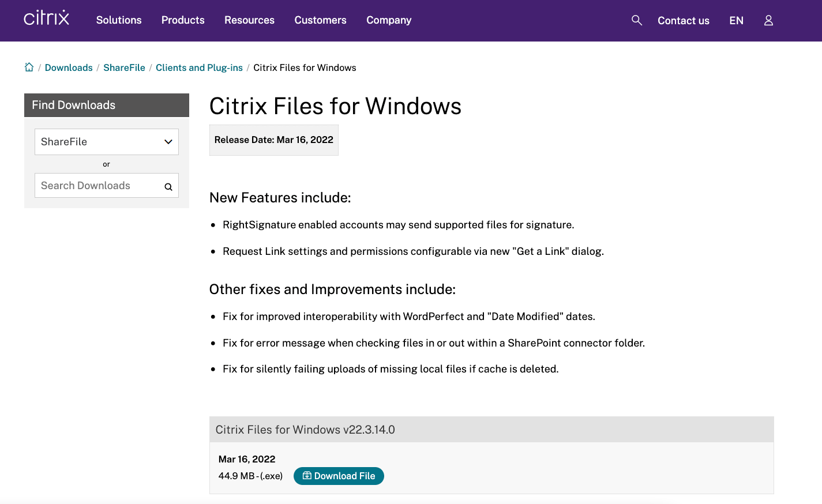Open the user account profile icon
Screen dimensions: 822x504
click(x=768, y=20)
